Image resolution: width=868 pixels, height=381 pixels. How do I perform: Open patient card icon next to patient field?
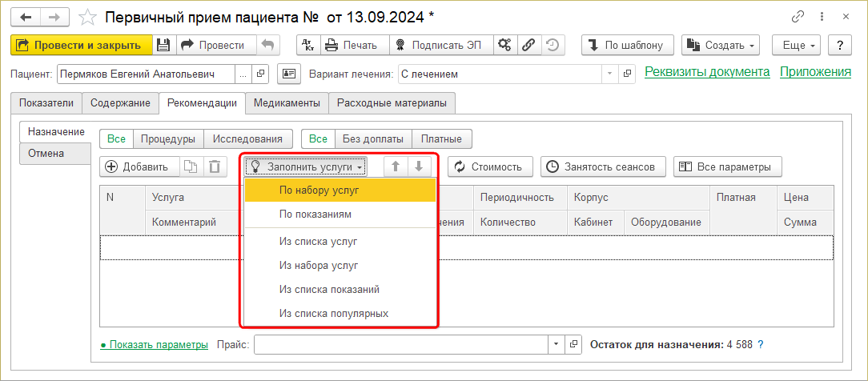pyautogui.click(x=288, y=74)
